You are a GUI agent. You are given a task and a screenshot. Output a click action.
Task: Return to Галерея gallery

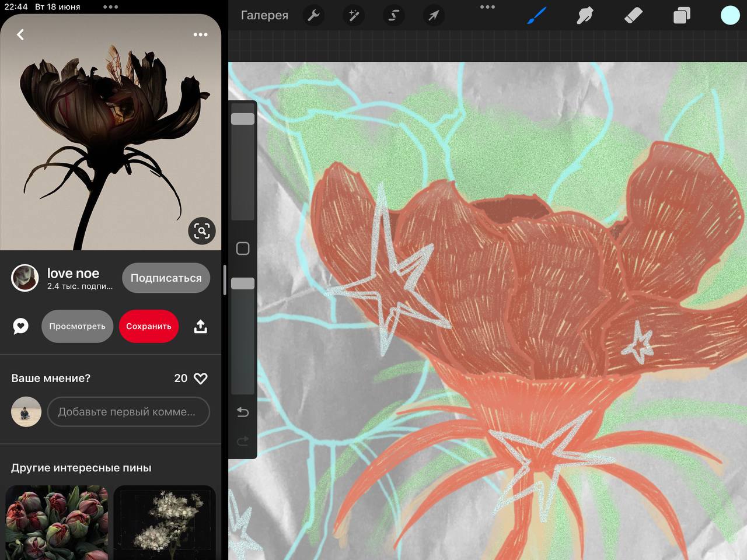[264, 15]
